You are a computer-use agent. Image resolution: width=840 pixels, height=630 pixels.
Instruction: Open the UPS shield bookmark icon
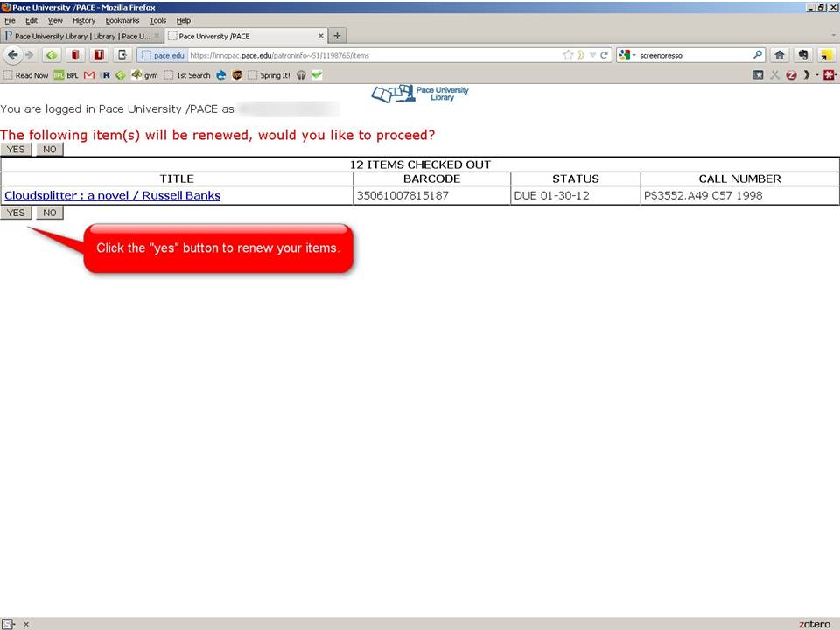pos(237,75)
